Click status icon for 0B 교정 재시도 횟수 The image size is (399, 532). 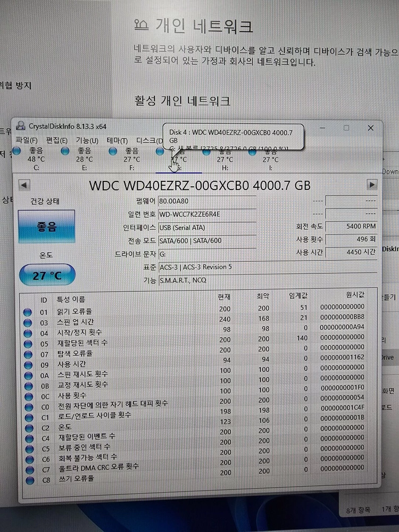tap(29, 386)
